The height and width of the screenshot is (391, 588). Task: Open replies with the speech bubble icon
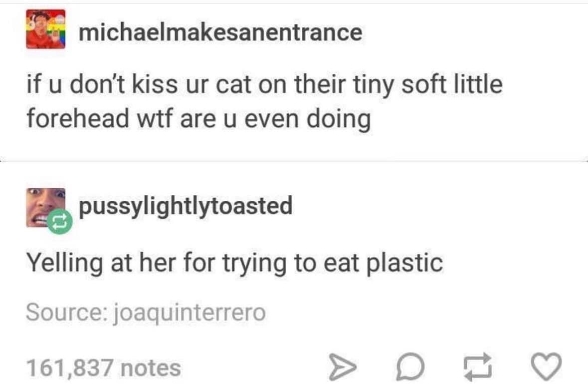[410, 367]
